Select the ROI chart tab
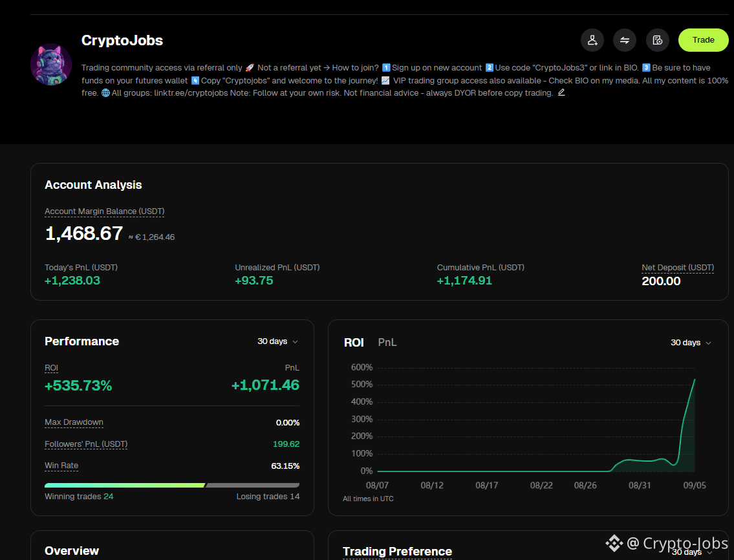The height and width of the screenshot is (560, 734). pyautogui.click(x=354, y=343)
